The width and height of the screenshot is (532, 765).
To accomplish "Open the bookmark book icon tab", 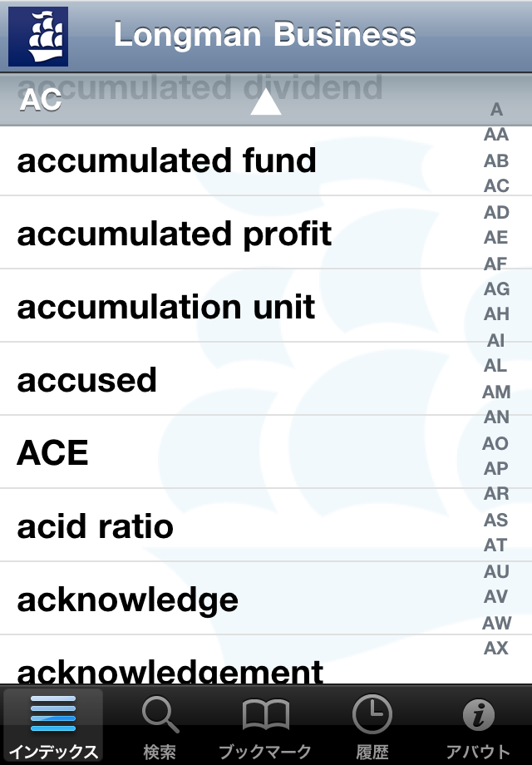I will (266, 725).
